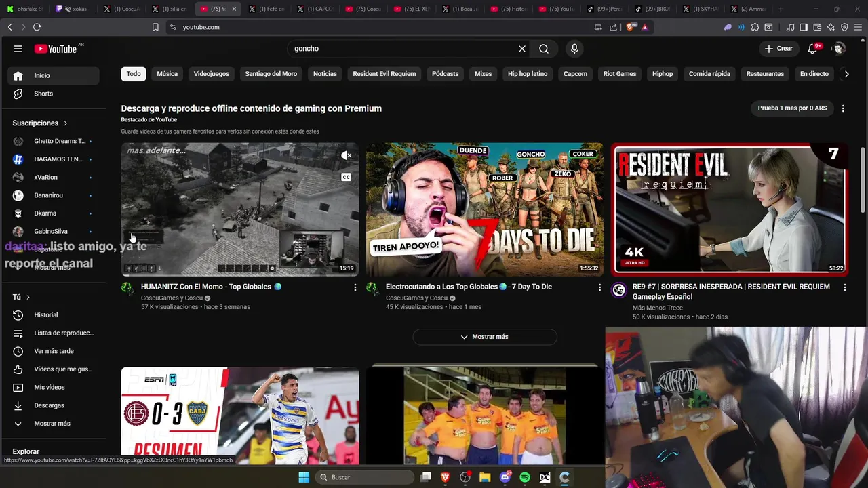Expand the Mostrar más shelf button
The width and height of the screenshot is (868, 488).
point(485,337)
